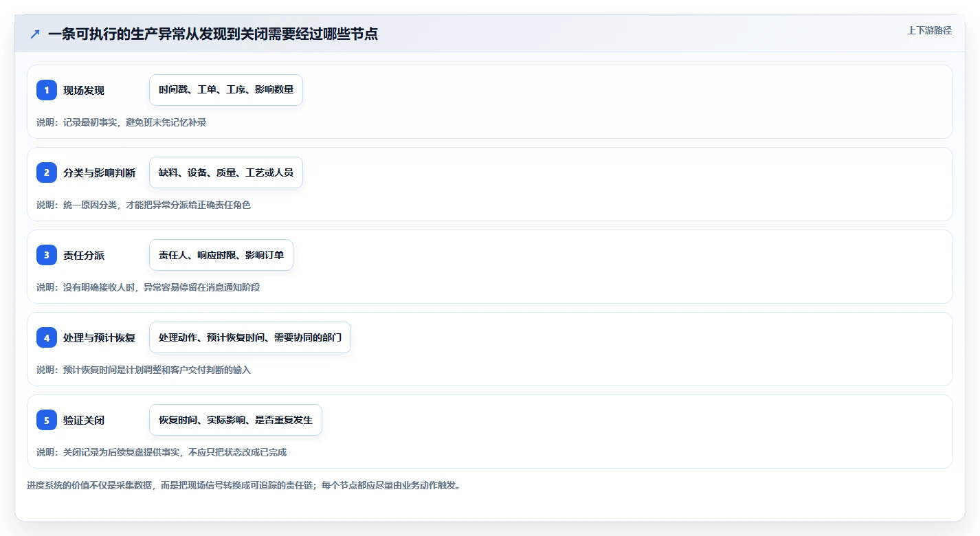Click the heading 一条可执行的生产异常从发现到关闭需要经过哪些节点
This screenshot has width=980, height=536.
(213, 34)
